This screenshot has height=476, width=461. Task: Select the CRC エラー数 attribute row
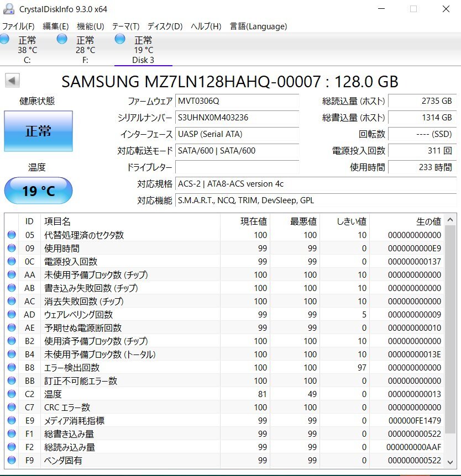click(x=225, y=407)
